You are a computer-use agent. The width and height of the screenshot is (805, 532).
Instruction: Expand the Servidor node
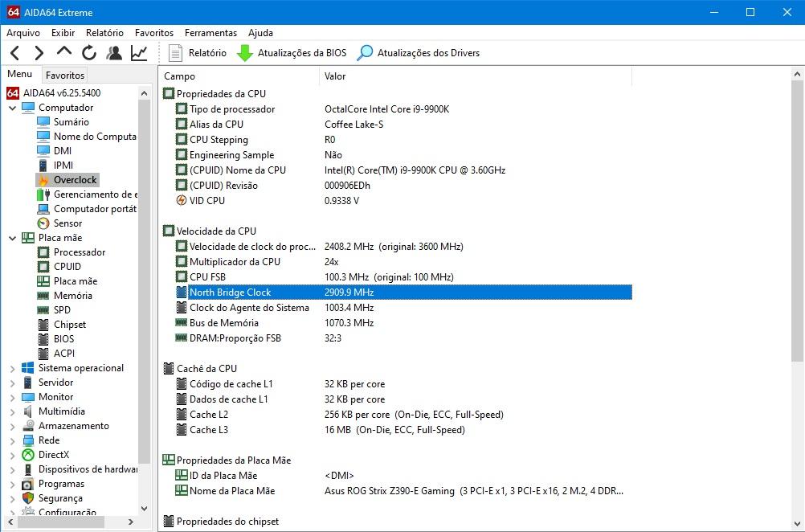[12, 383]
